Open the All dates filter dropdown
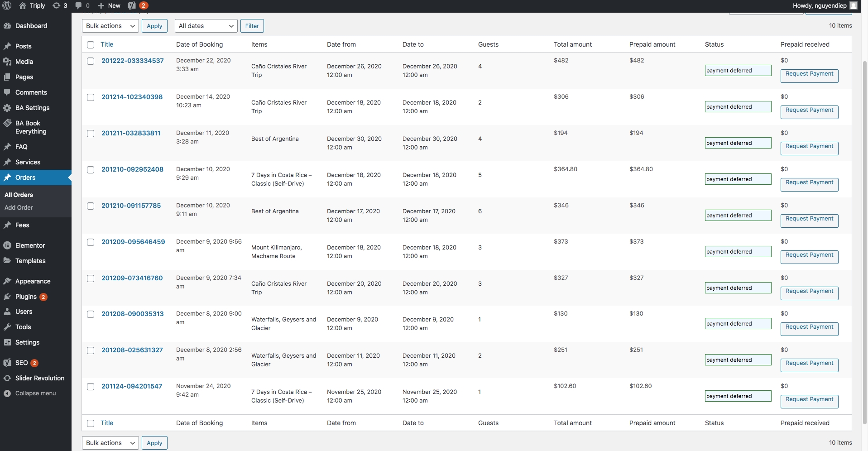The image size is (868, 451). 206,26
